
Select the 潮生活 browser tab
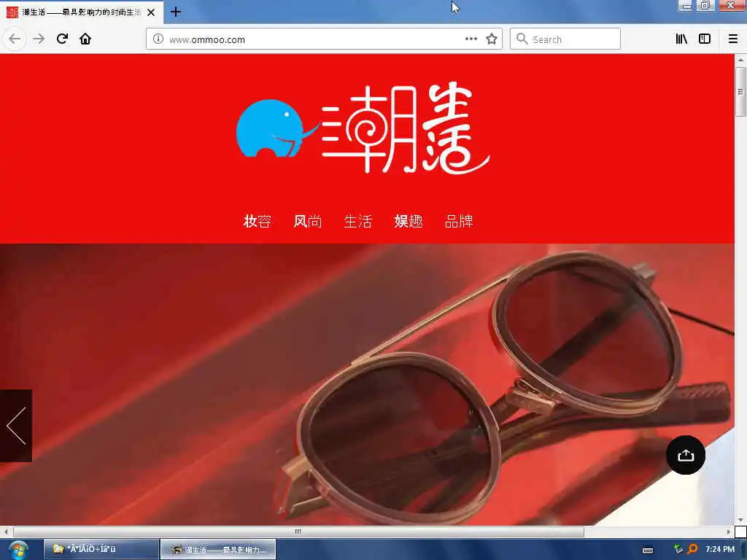(x=82, y=12)
